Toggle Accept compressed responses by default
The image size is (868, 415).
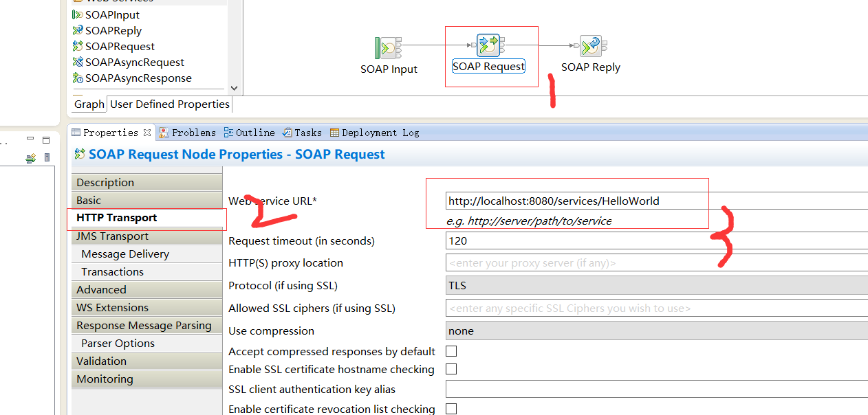[451, 351]
